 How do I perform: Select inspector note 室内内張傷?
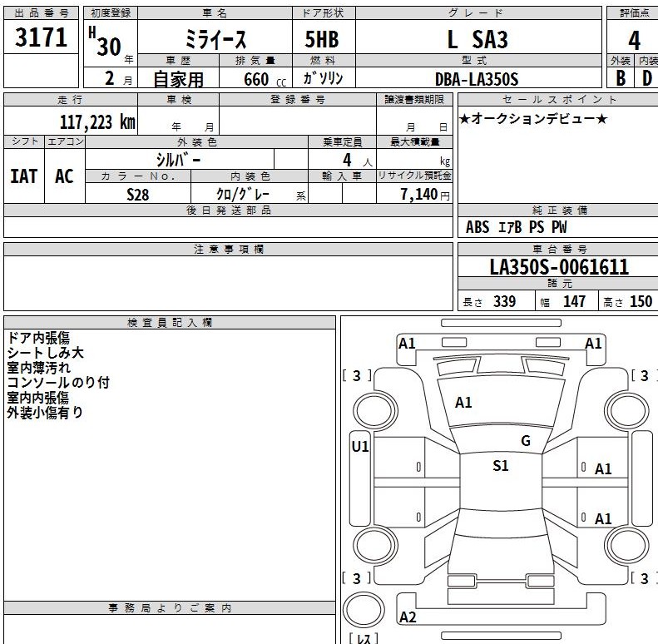pyautogui.click(x=37, y=398)
